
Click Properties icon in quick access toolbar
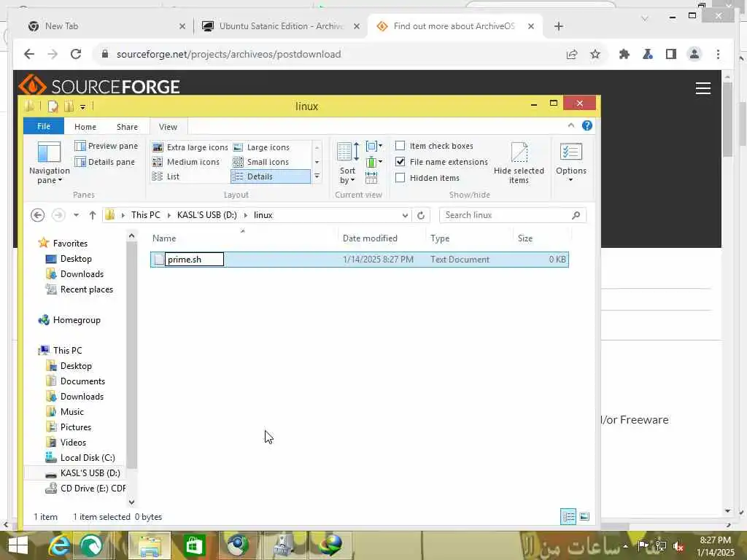[x=53, y=106]
